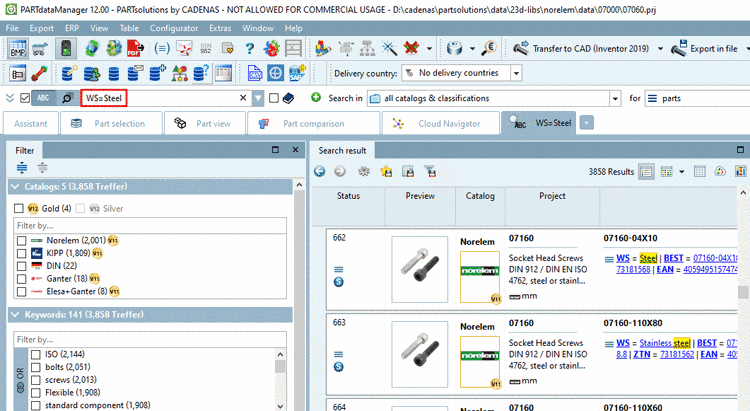The width and height of the screenshot is (750, 411).
Task: Toggle the checkbox left of ABC button
Action: (x=25, y=98)
